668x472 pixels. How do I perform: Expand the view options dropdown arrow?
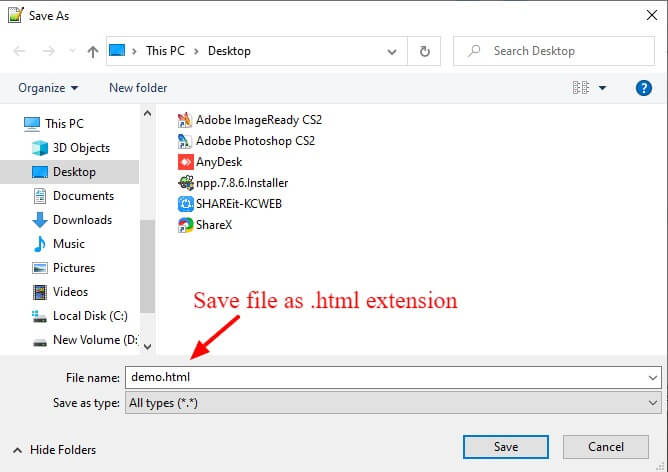602,88
